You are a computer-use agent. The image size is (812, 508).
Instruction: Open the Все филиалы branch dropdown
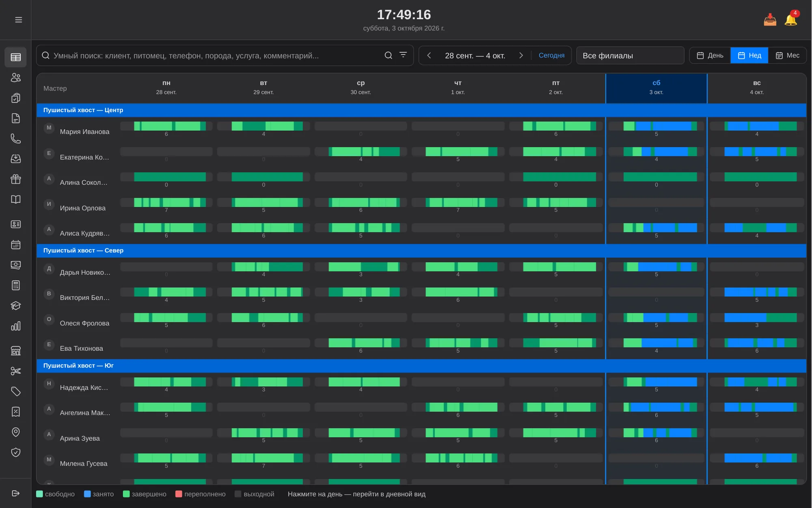click(630, 55)
